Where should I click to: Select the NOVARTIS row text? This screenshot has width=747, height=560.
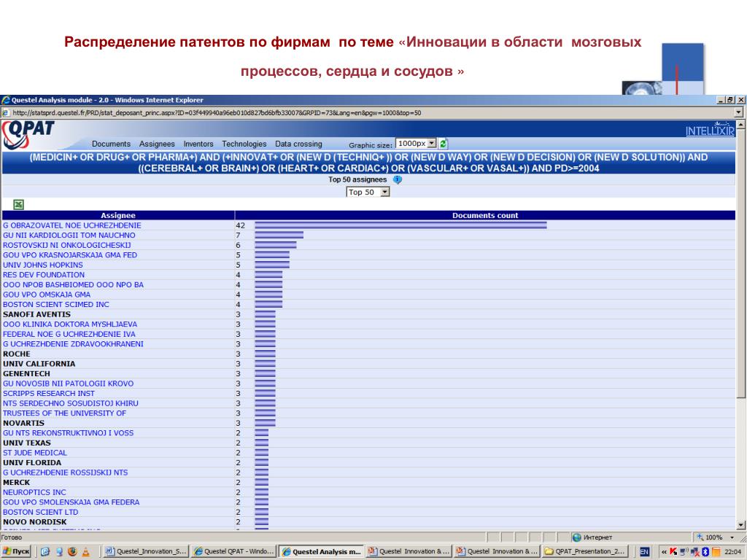tap(24, 424)
